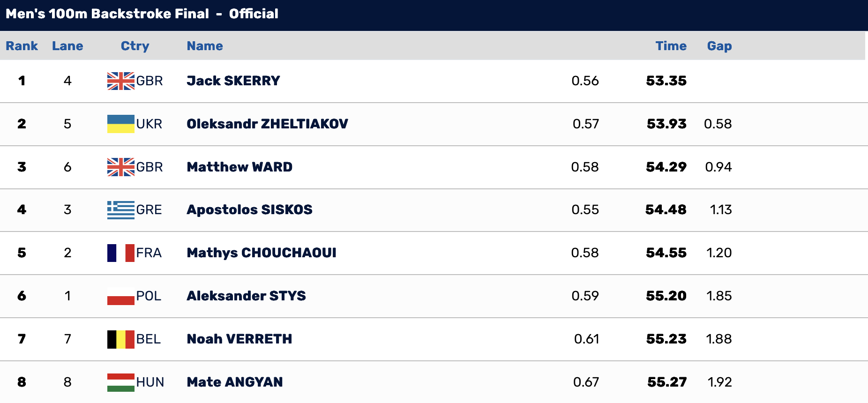Screen dimensions: 868x403
Task: Click the France flag icon
Action: tap(121, 253)
